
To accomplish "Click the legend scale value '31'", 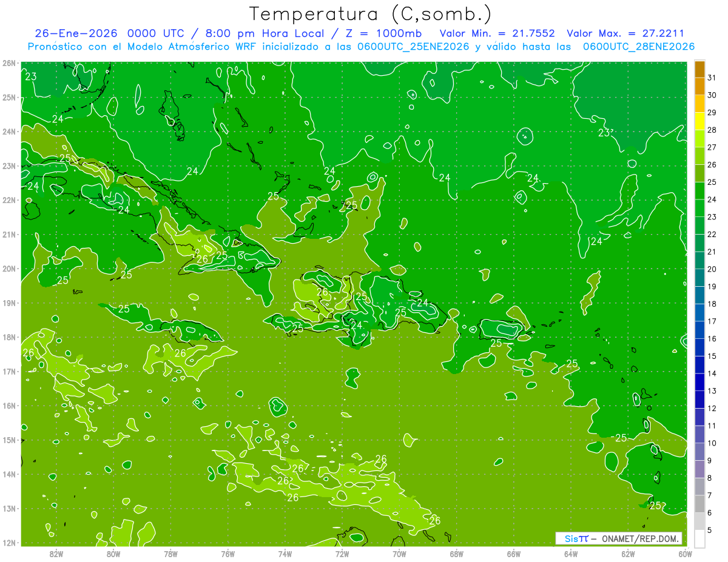I will coord(712,78).
